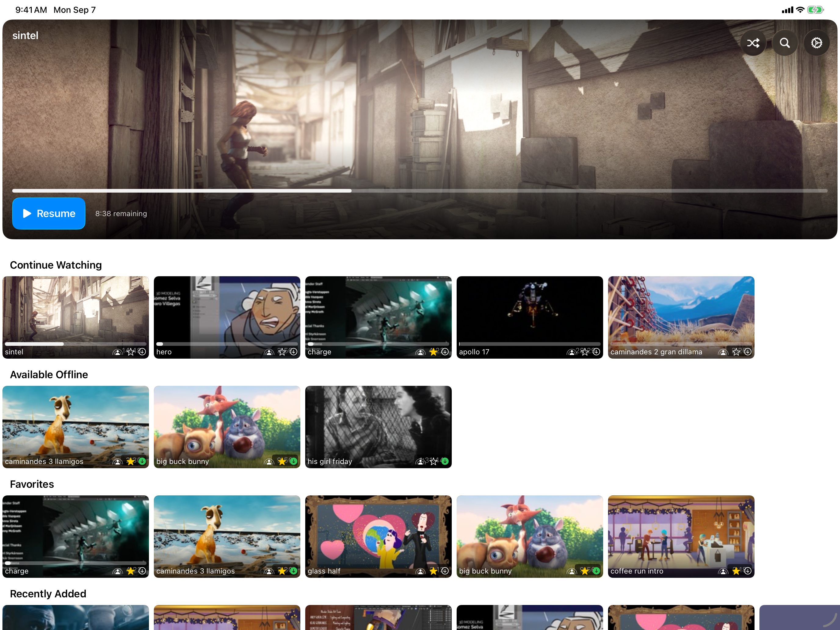Open settings with the gear icon
840x630 pixels.
pos(816,43)
